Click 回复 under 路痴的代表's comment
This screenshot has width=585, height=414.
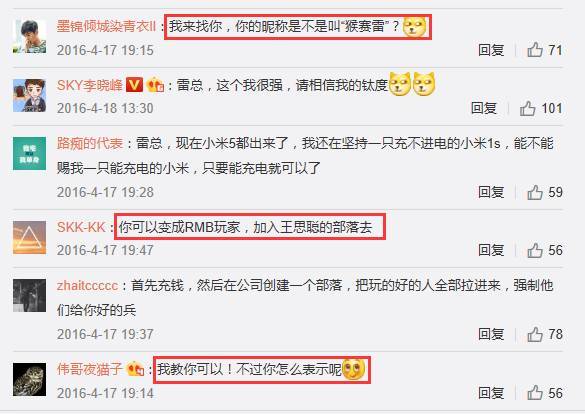491,192
